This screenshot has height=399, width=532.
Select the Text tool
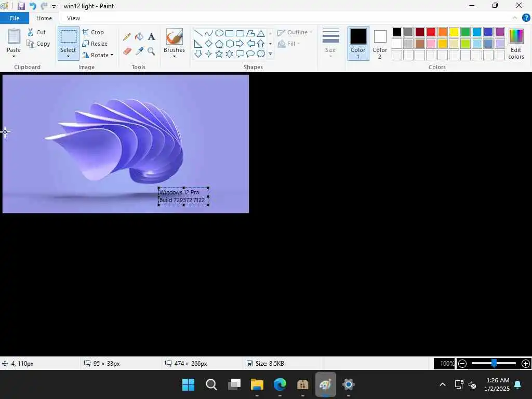click(x=151, y=37)
